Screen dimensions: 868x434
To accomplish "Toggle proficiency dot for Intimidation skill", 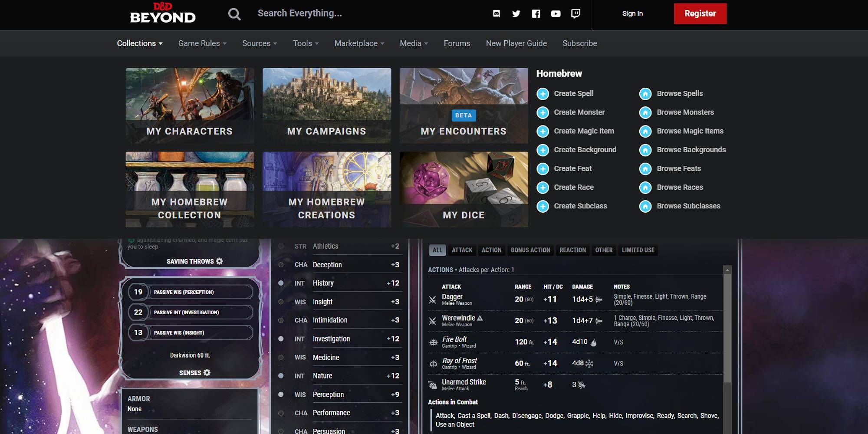I will click(281, 320).
